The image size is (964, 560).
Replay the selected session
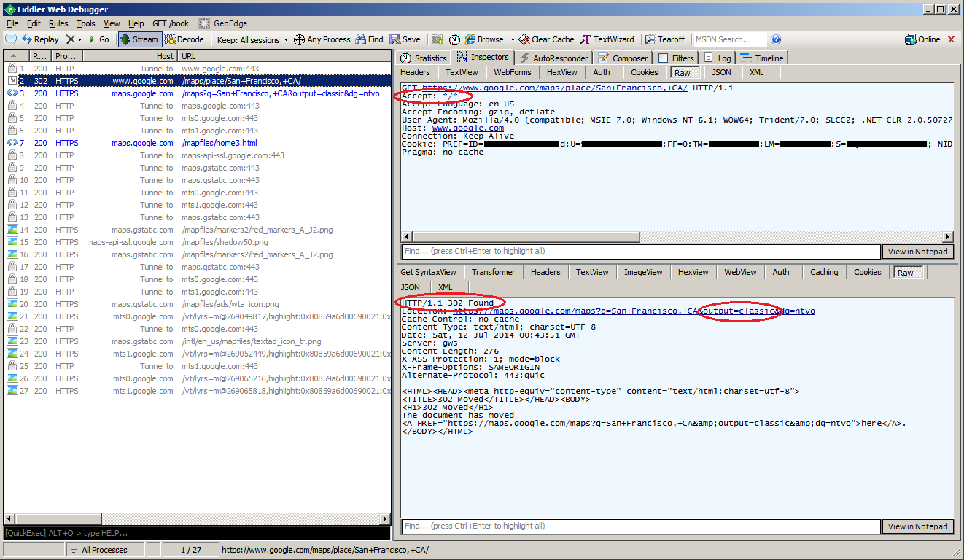(x=41, y=39)
